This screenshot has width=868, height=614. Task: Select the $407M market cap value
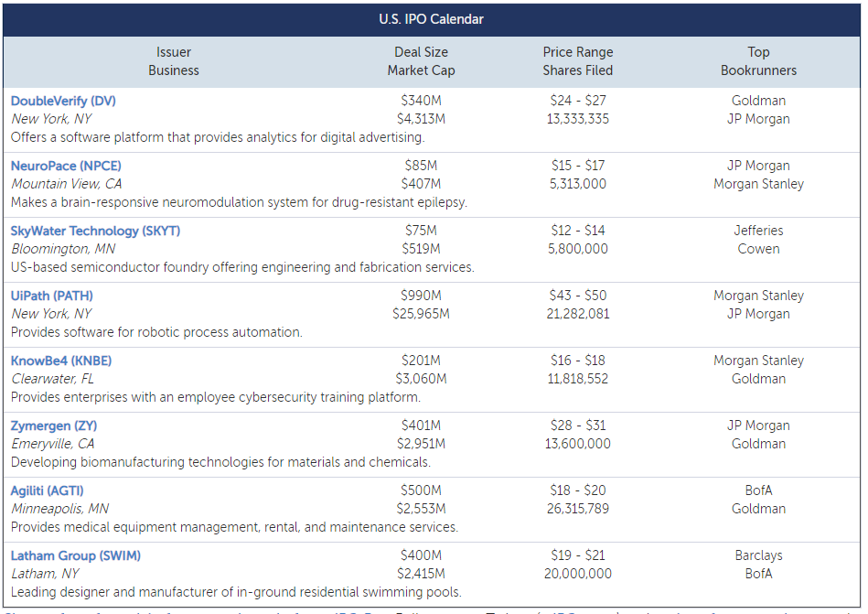(x=422, y=184)
